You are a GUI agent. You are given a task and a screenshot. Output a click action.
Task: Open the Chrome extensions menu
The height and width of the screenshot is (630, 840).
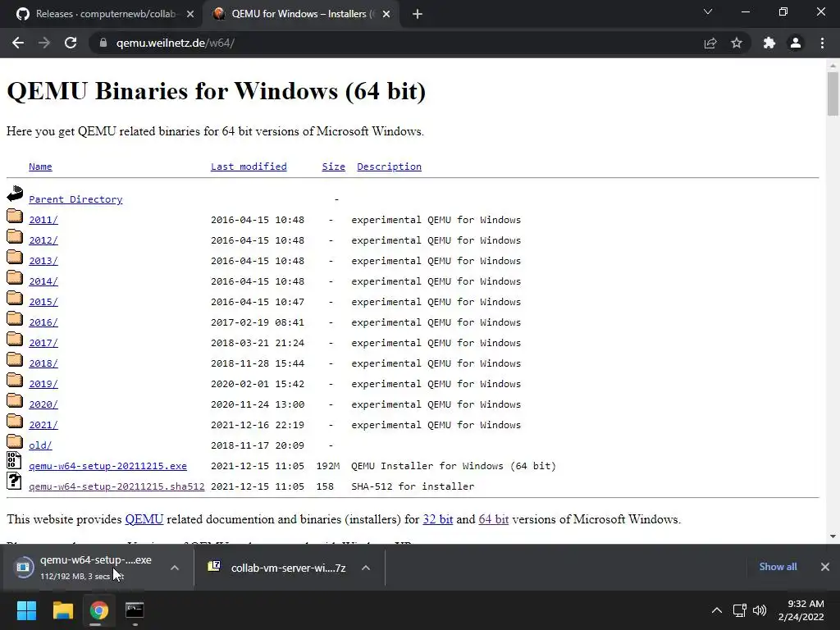(769, 43)
